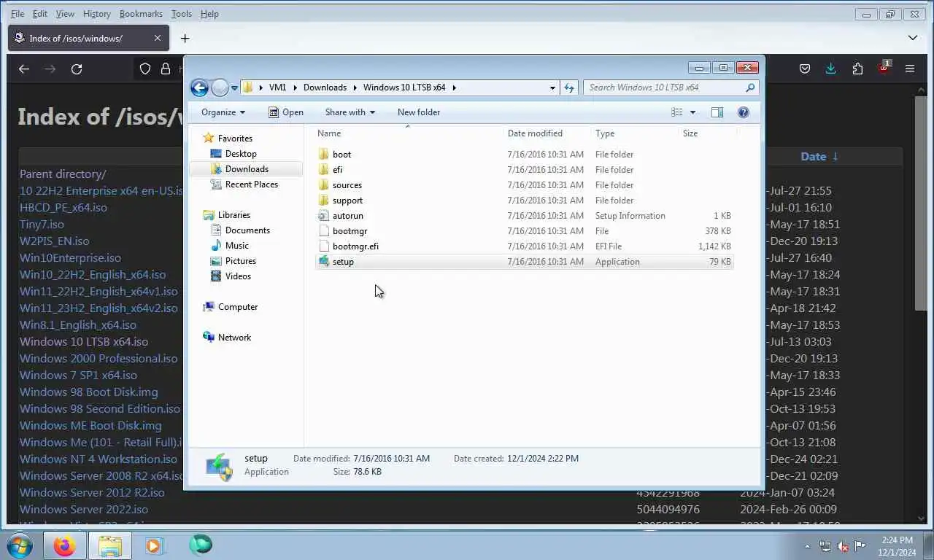The height and width of the screenshot is (560, 934).
Task: Open Firefox Tools menu
Action: [x=182, y=14]
